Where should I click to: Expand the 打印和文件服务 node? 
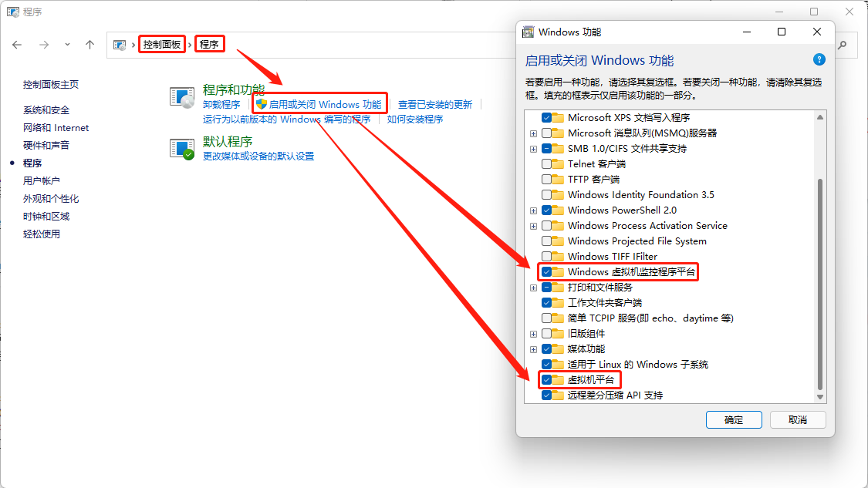533,288
